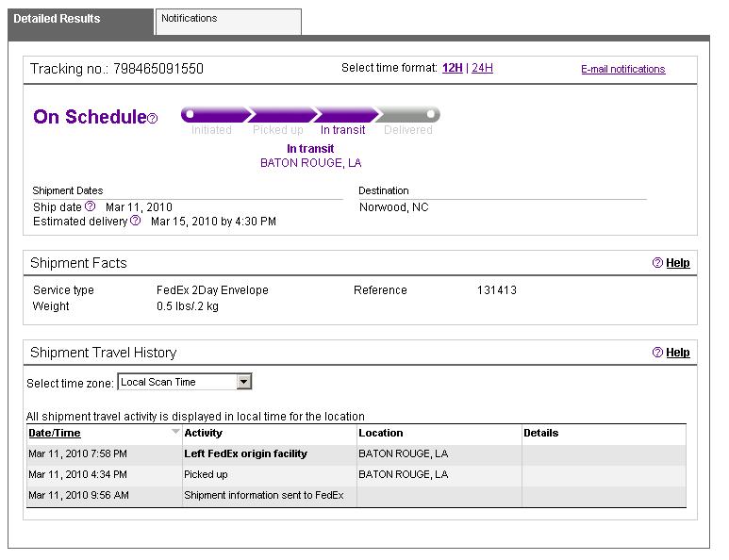Click sort arrow in Date/Time column

[175, 432]
